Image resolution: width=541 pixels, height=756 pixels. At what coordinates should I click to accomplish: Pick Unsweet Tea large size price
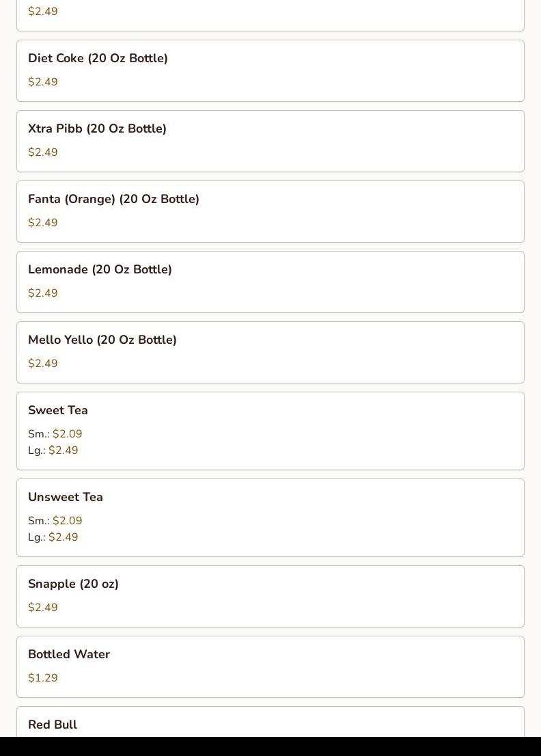pos(63,537)
